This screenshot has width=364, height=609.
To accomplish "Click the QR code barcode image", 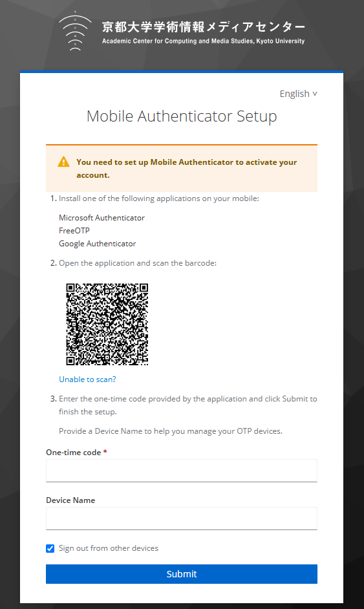I will [107, 325].
